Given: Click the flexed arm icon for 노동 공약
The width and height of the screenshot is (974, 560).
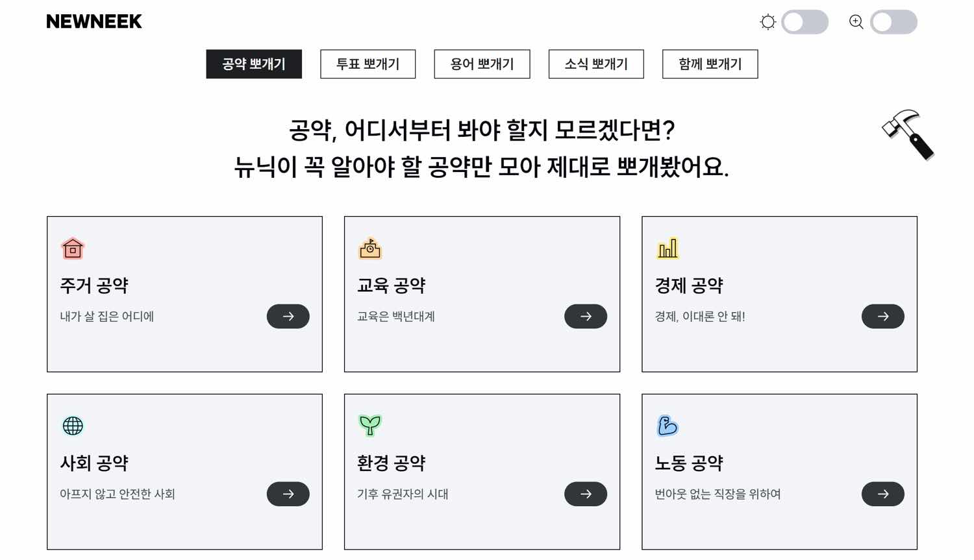Looking at the screenshot, I should [x=668, y=426].
